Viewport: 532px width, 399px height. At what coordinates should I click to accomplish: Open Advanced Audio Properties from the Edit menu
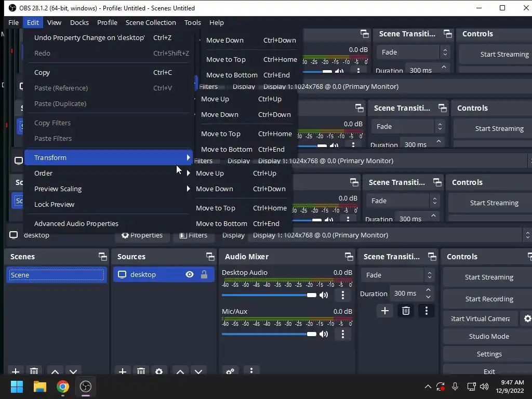109,223
